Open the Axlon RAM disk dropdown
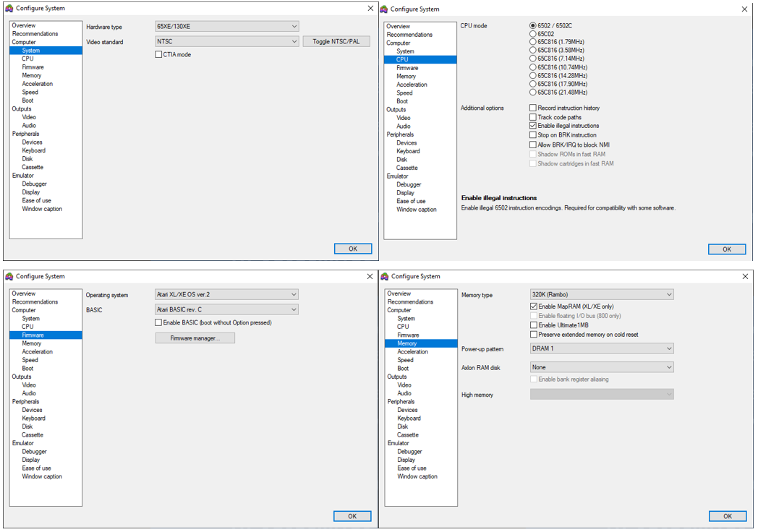 [x=602, y=367]
